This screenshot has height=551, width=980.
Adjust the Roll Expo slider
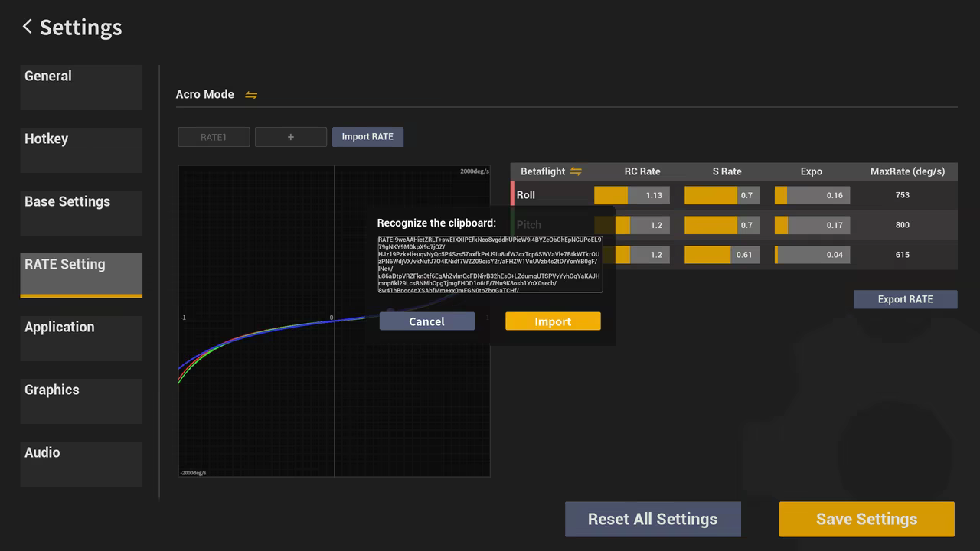point(812,195)
